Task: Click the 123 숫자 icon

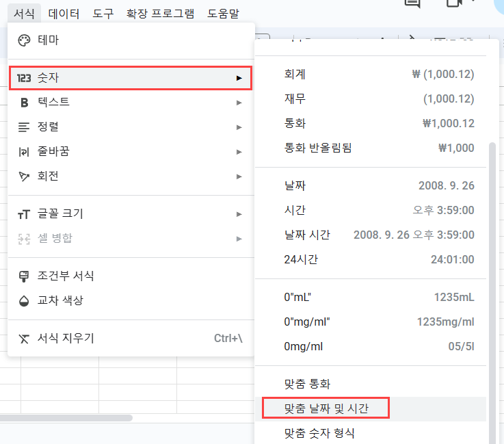Action: (24, 78)
